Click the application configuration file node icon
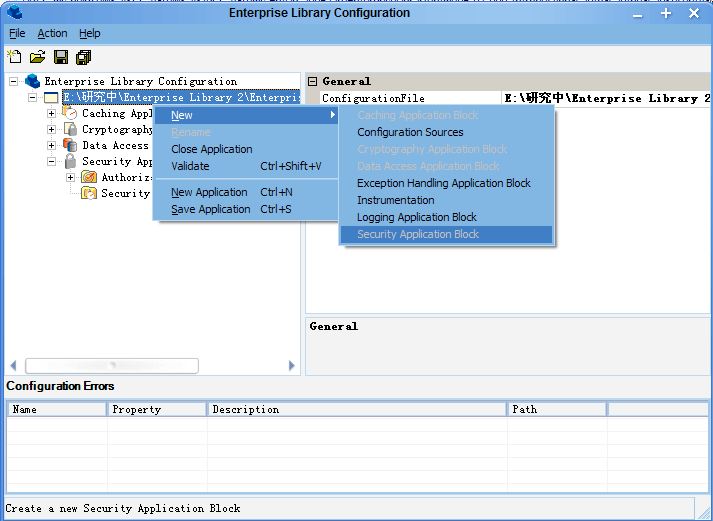The image size is (713, 521). point(51,97)
